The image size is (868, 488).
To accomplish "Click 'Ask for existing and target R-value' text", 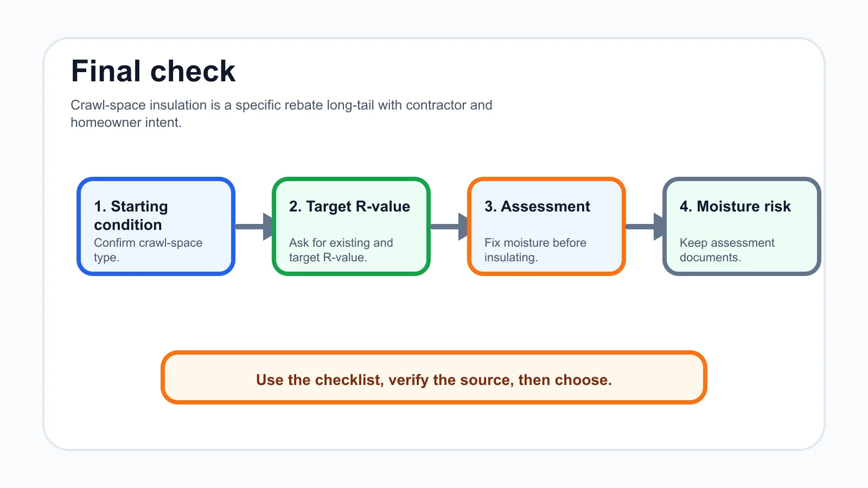I will pyautogui.click(x=341, y=250).
